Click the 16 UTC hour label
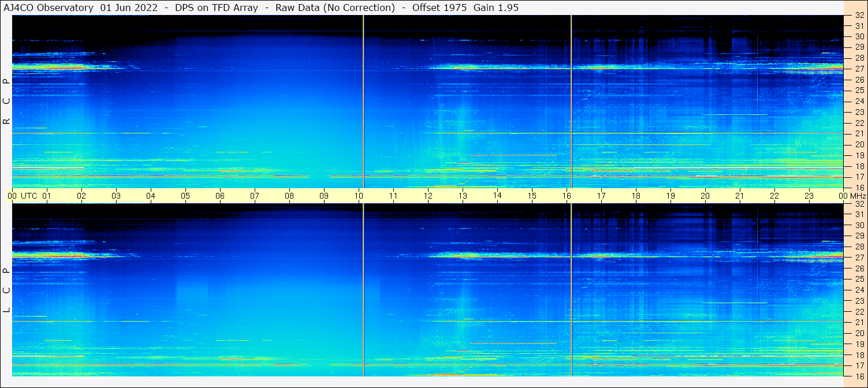The height and width of the screenshot is (388, 868). coord(567,196)
